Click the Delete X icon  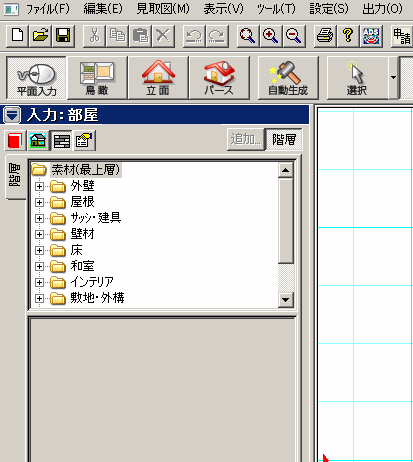(x=163, y=35)
